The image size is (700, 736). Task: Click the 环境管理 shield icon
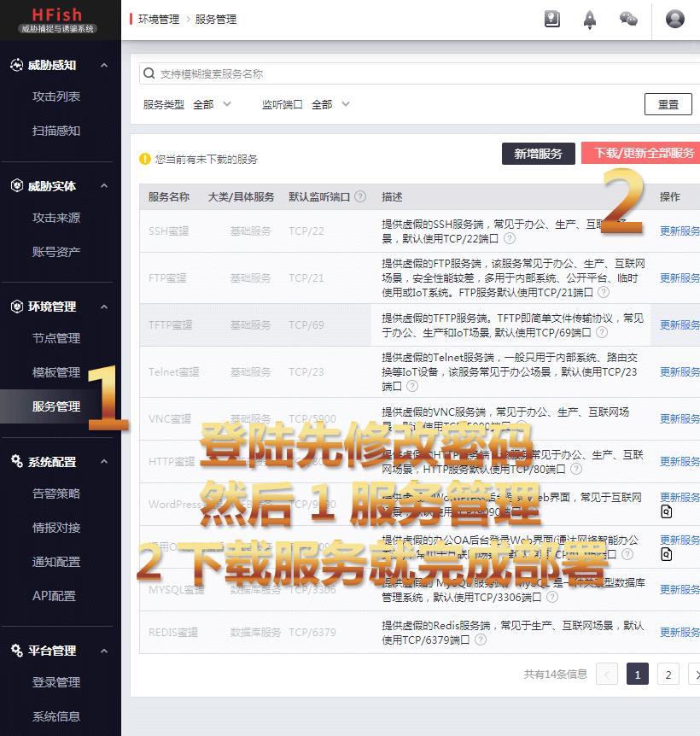tap(17, 307)
